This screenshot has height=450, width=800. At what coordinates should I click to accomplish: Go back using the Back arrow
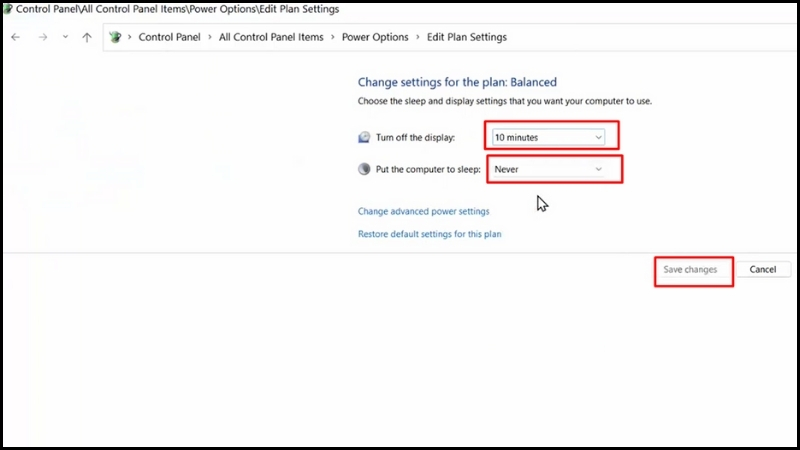click(x=15, y=37)
